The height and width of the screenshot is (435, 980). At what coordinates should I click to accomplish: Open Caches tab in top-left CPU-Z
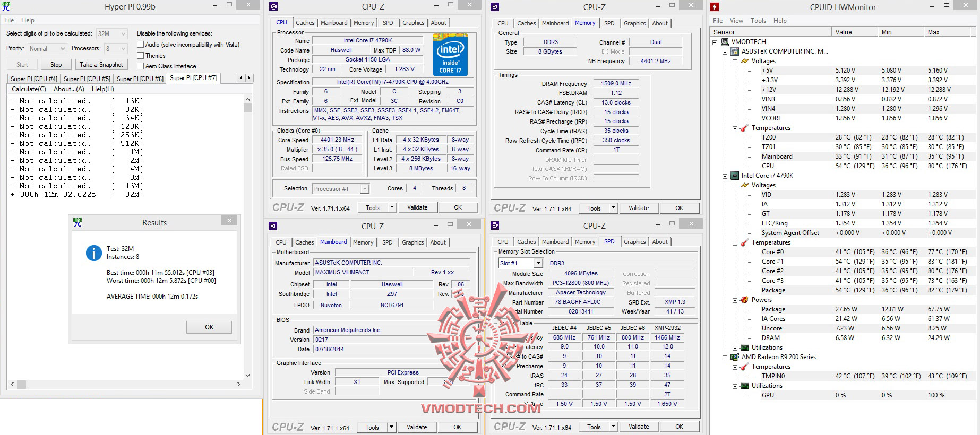pyautogui.click(x=305, y=23)
